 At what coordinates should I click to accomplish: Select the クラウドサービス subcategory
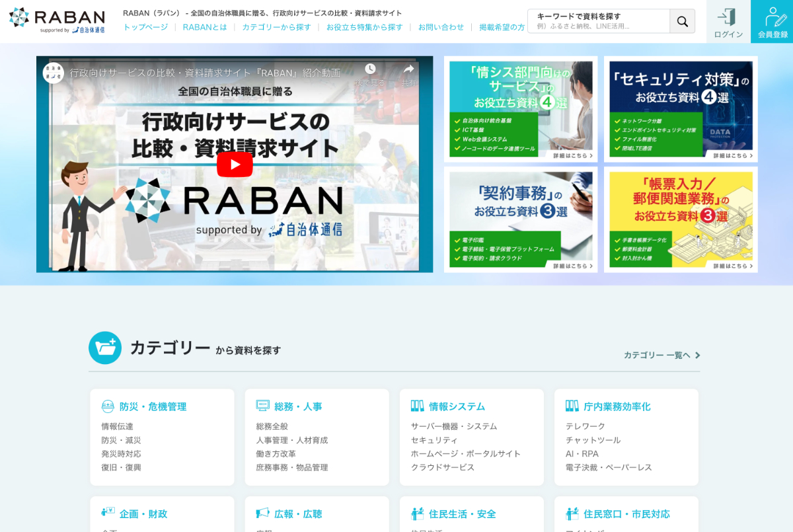(x=442, y=467)
